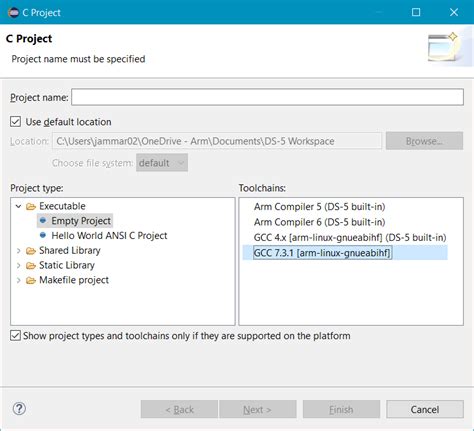Click the Empty Project bullet icon
This screenshot has height=431, width=474.
(43, 220)
